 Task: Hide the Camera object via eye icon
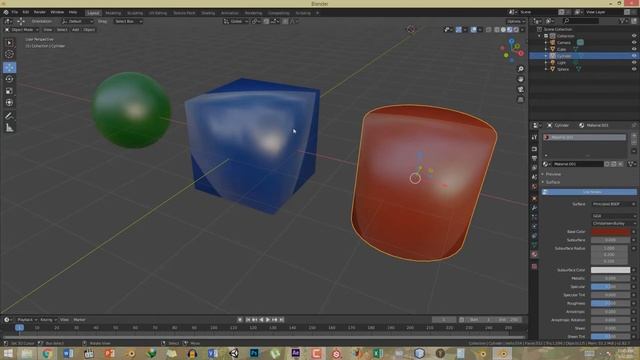[634, 42]
